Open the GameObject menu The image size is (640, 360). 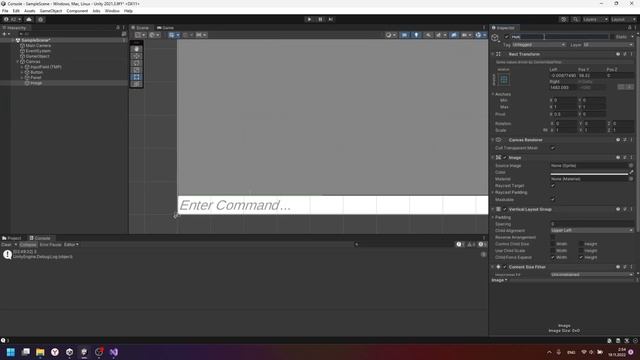click(x=51, y=11)
